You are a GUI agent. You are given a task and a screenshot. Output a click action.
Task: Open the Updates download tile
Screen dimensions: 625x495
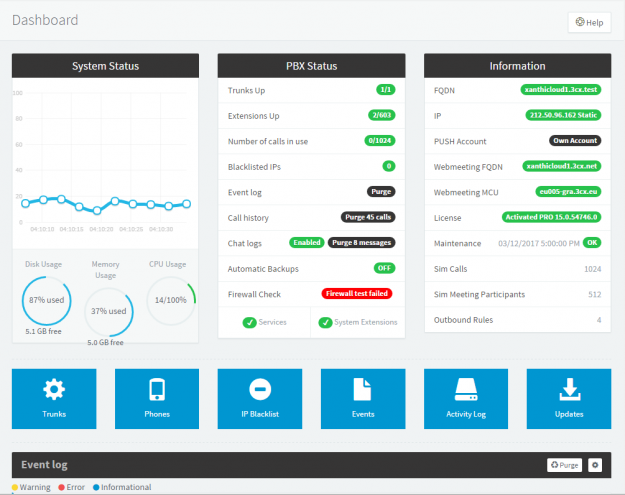569,397
